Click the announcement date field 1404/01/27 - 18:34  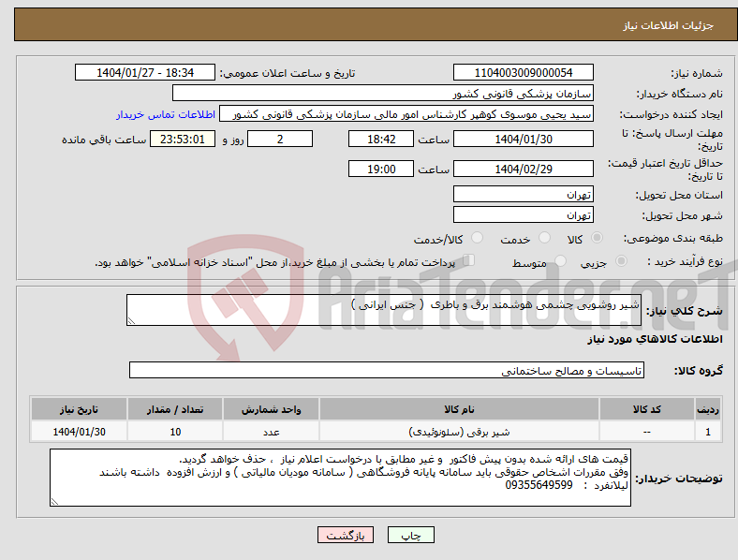click(x=145, y=72)
